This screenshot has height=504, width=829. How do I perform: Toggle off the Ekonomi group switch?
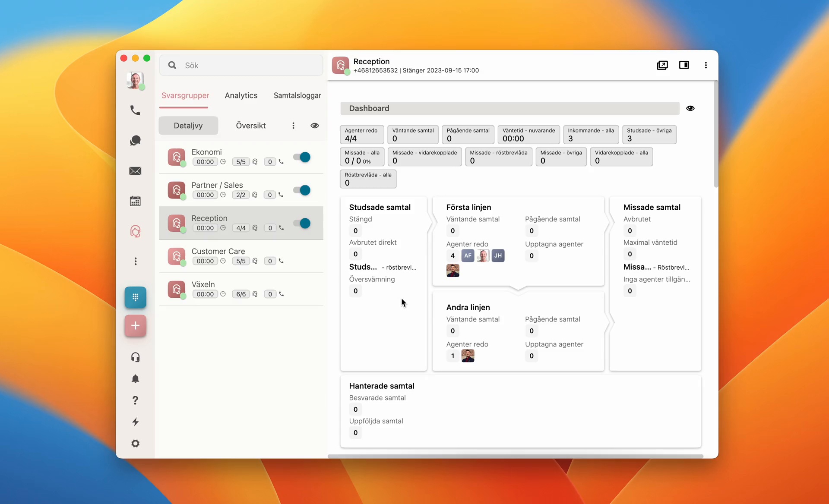pos(302,157)
